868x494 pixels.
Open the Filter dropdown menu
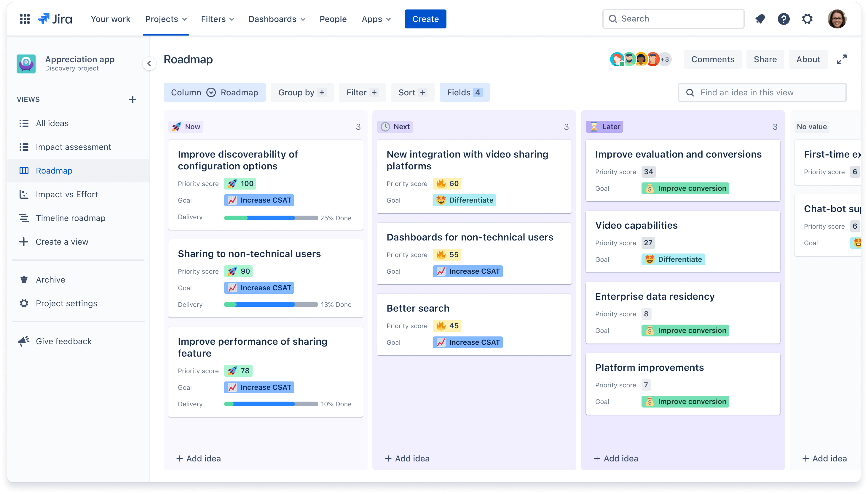(x=361, y=92)
